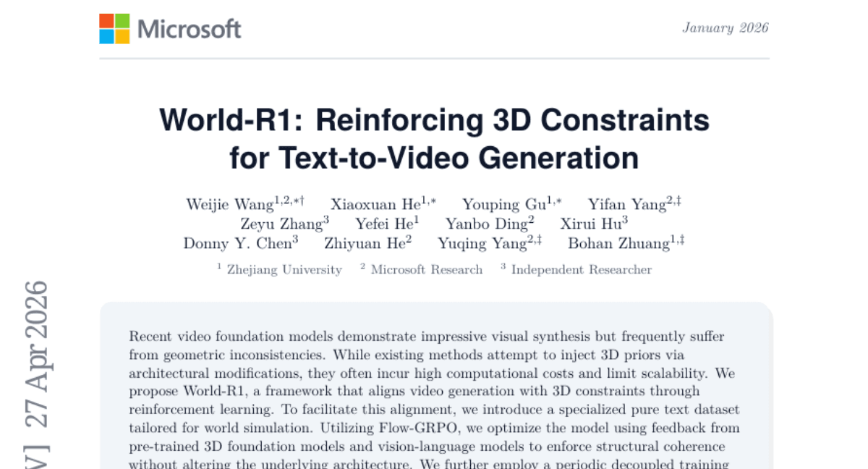Select the blue square in the Microsoft logo

(106, 36)
